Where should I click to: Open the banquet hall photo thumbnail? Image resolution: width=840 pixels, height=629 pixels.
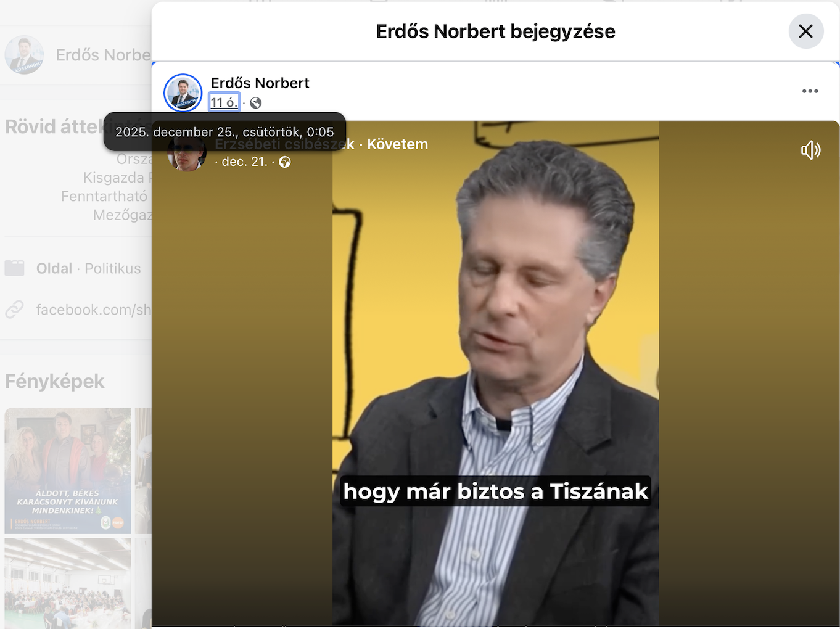point(68,582)
